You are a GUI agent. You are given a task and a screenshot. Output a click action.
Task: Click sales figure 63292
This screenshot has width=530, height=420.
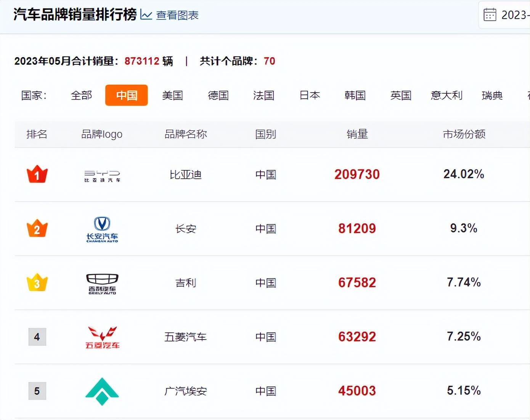[x=357, y=337]
